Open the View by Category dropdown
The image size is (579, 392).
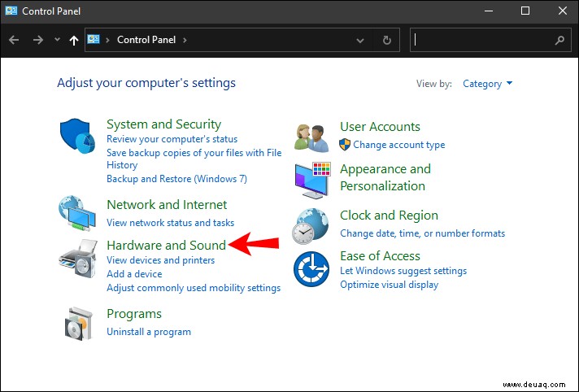[x=487, y=84]
